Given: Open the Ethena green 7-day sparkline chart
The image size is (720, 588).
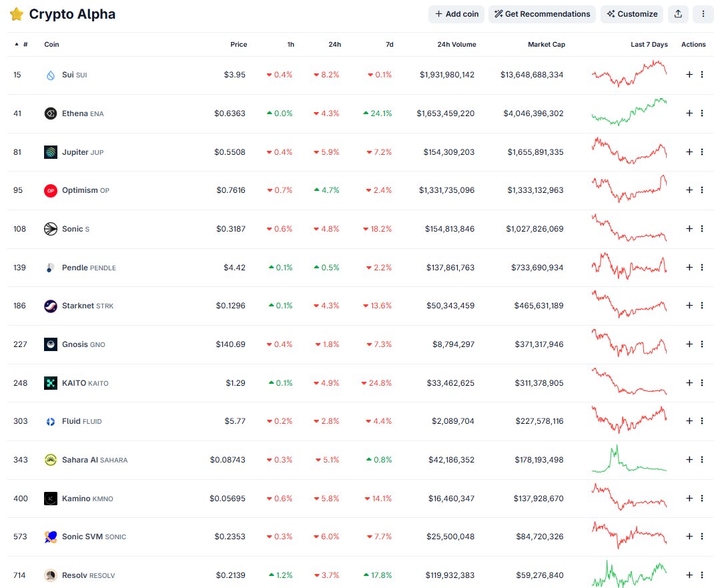Looking at the screenshot, I should [x=629, y=111].
